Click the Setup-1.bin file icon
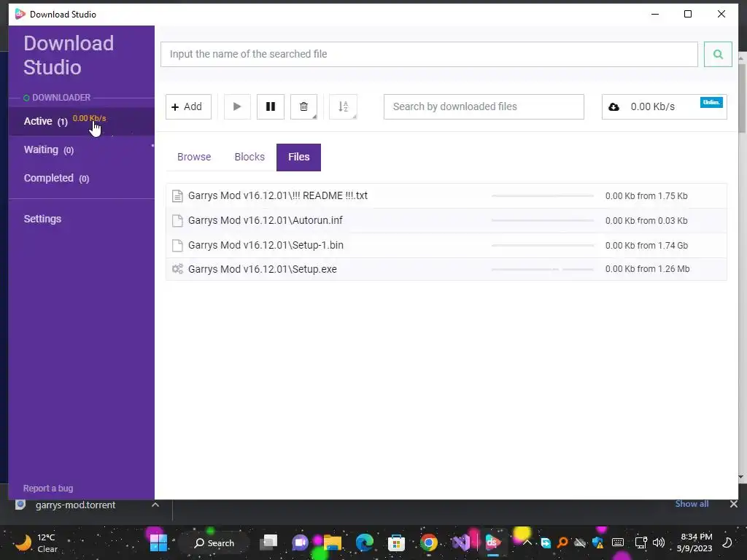747x560 pixels. (177, 245)
